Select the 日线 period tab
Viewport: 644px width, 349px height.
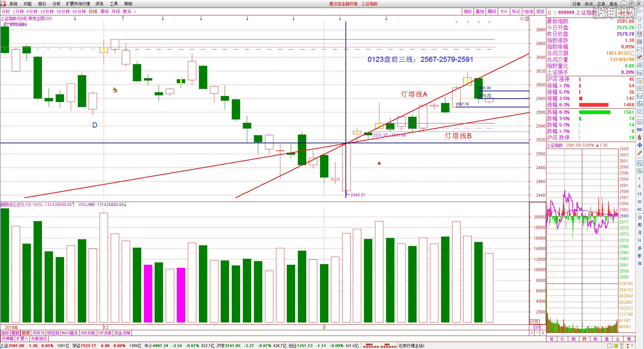pos(93,11)
